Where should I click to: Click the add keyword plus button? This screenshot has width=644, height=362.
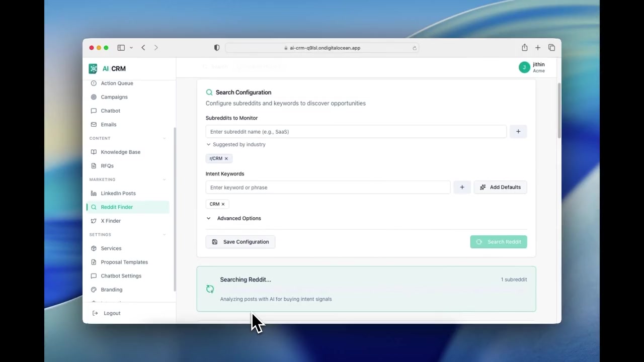(462, 188)
